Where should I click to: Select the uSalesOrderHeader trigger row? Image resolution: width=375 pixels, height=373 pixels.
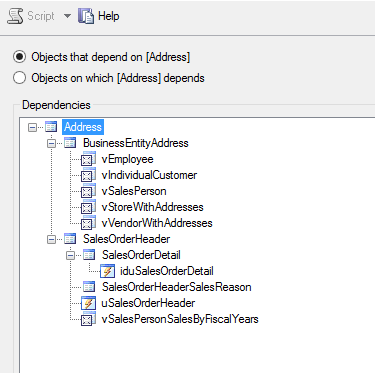tap(148, 303)
